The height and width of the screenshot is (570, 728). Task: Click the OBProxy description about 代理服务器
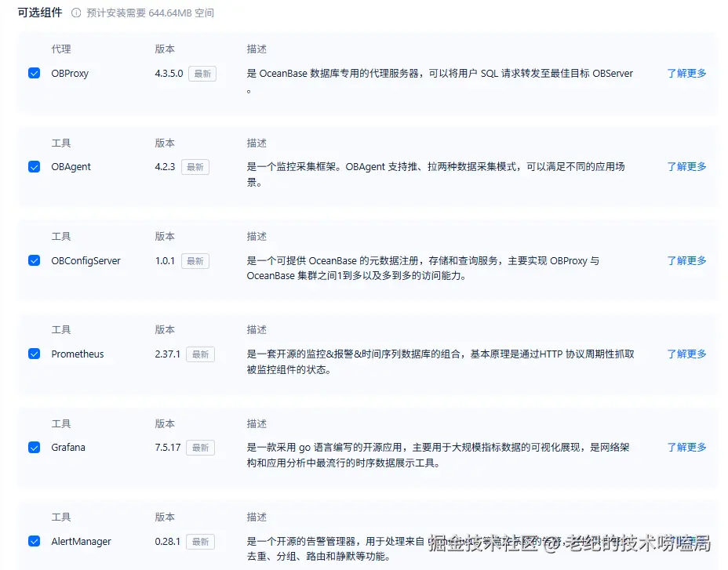tap(439, 82)
